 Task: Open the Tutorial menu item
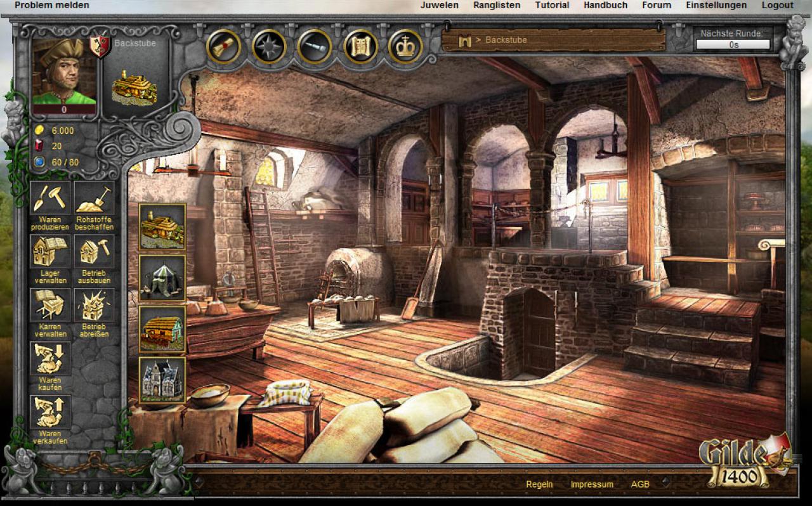click(x=552, y=5)
